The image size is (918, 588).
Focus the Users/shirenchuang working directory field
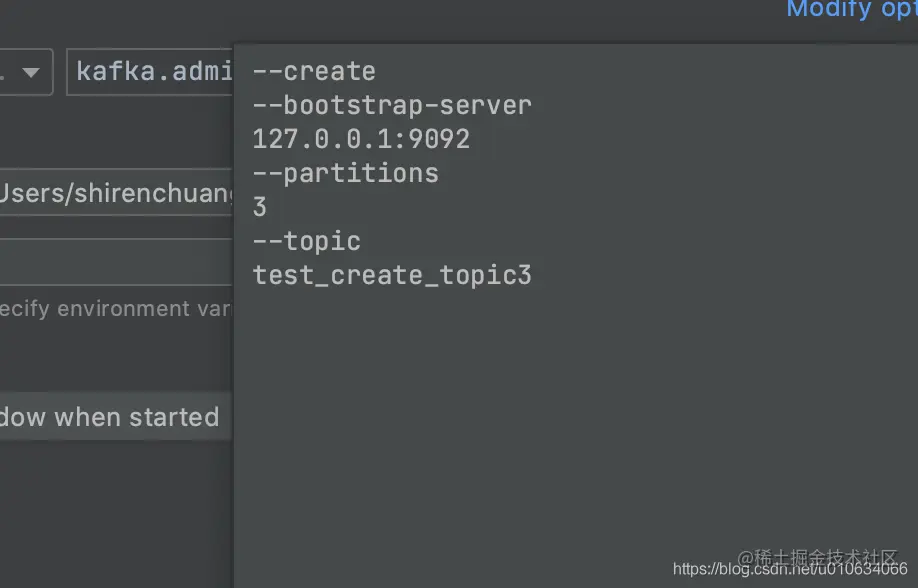pos(116,192)
